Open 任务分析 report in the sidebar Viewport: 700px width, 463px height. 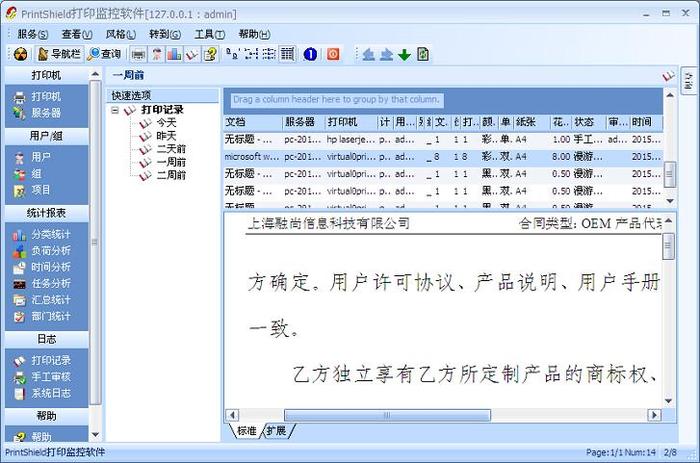click(42, 283)
